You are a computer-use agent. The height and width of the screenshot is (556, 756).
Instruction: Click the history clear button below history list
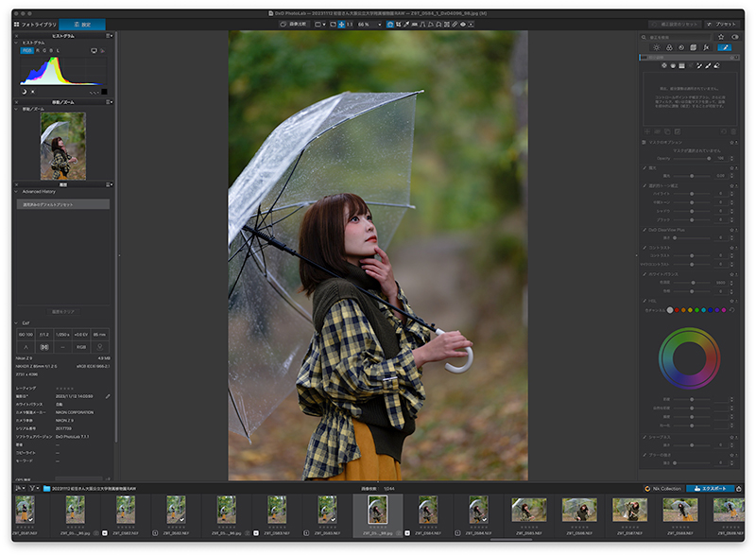pyautogui.click(x=63, y=312)
